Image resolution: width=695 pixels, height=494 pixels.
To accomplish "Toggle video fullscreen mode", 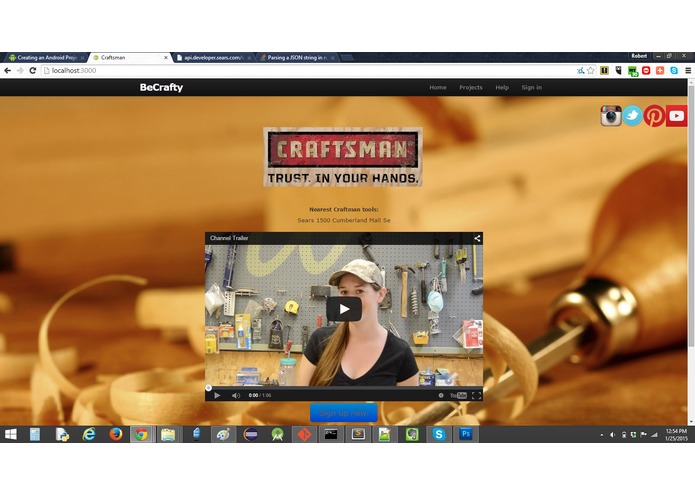I will pyautogui.click(x=476, y=395).
